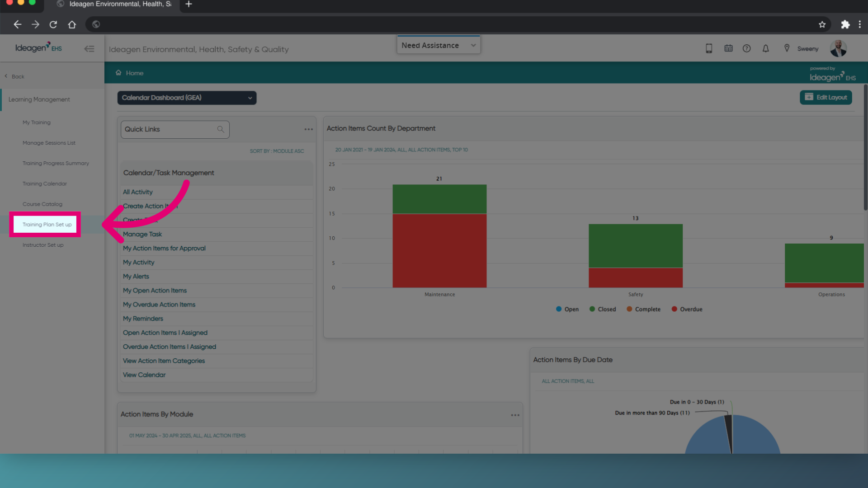The width and height of the screenshot is (868, 488).
Task: Click the page vertical scrollbar
Action: coord(865,147)
